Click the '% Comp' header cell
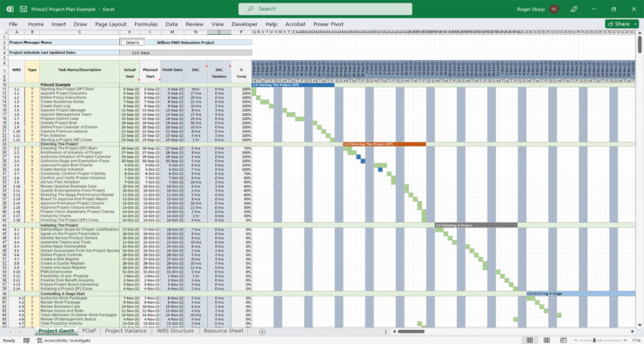644x344 pixels. 242,72
